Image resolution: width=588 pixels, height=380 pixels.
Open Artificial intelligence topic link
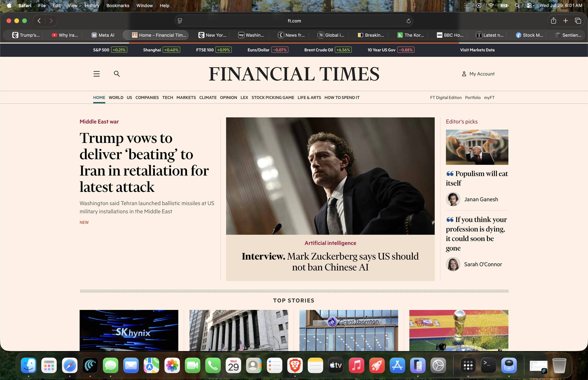pyautogui.click(x=330, y=243)
